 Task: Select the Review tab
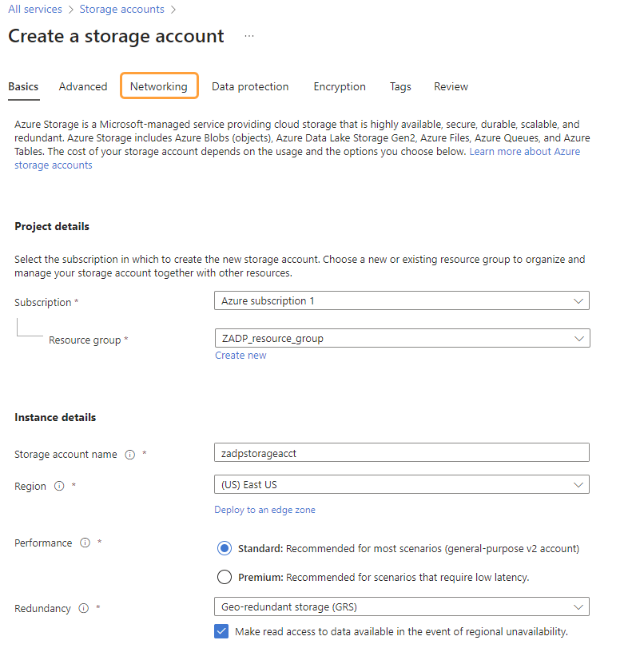coord(451,86)
